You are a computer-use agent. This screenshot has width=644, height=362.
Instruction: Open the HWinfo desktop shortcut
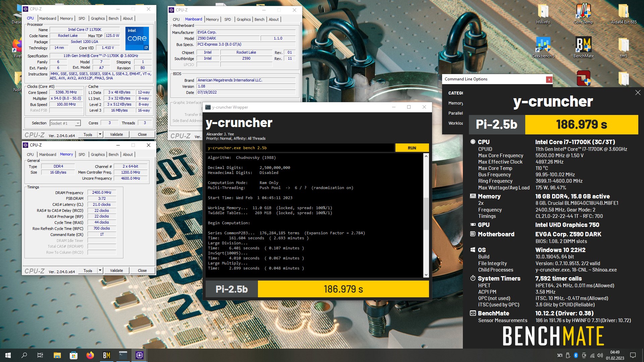coord(543,14)
